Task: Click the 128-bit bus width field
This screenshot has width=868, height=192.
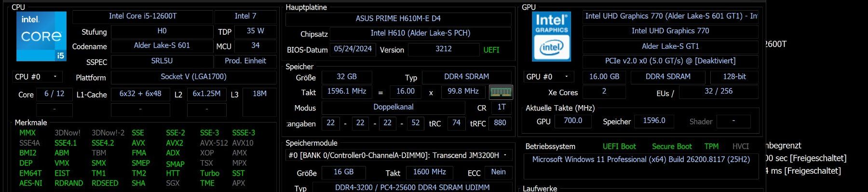Action: (x=734, y=77)
